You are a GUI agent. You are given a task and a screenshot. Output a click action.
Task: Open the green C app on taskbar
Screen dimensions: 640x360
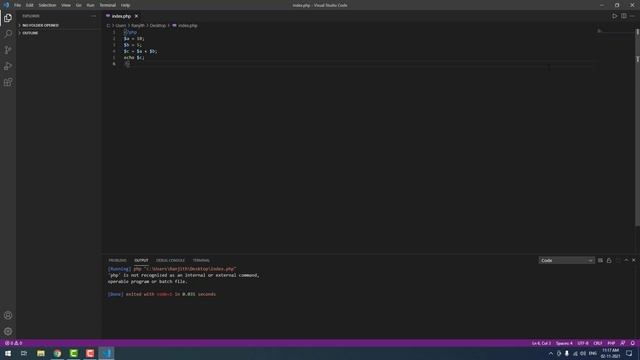coord(73,353)
